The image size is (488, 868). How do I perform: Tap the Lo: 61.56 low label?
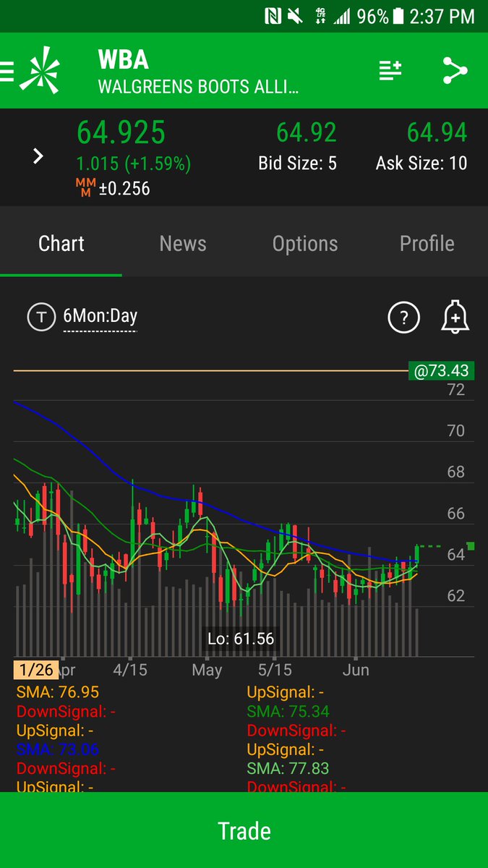pyautogui.click(x=241, y=639)
